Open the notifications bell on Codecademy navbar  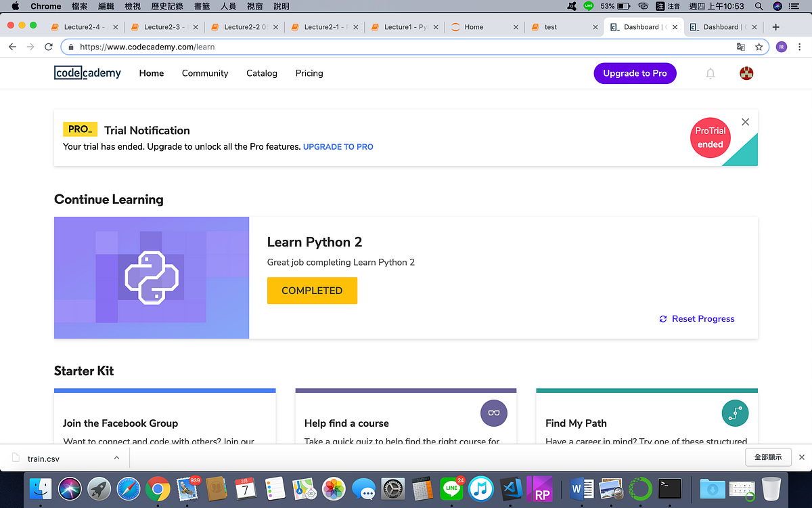(710, 73)
